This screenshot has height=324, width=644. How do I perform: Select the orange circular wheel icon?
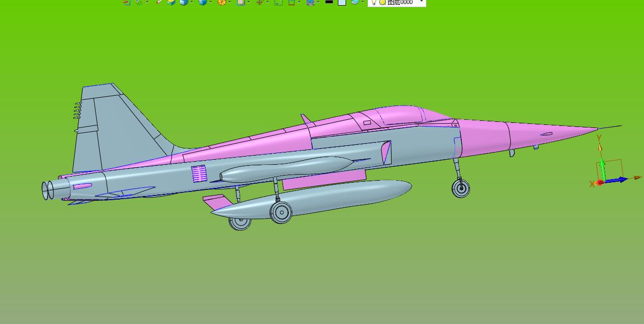[x=222, y=2]
